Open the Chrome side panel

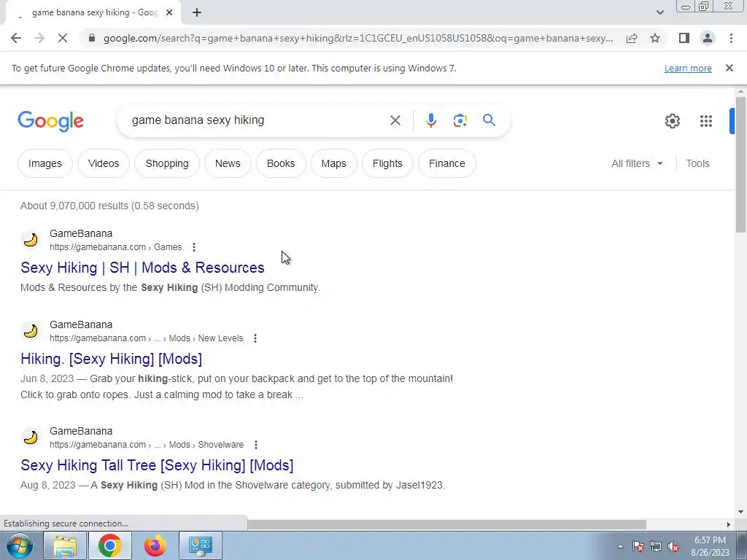click(684, 38)
